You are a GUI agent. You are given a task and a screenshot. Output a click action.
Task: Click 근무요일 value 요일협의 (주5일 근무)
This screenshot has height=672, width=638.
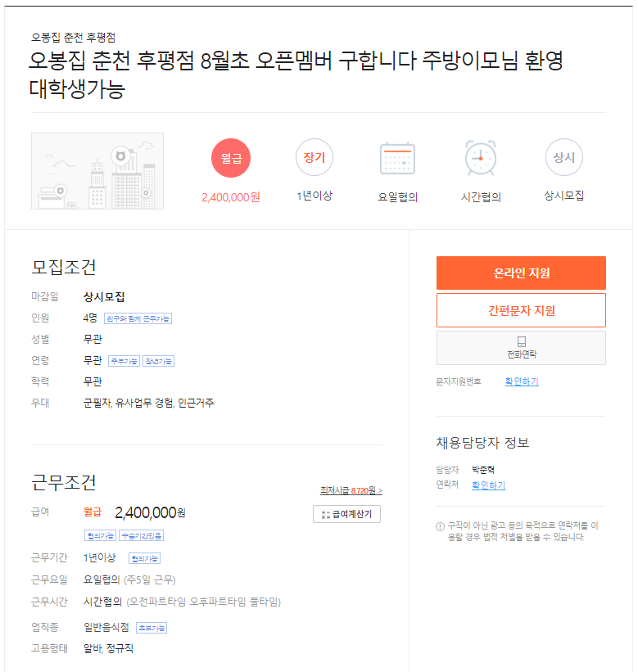[129, 580]
